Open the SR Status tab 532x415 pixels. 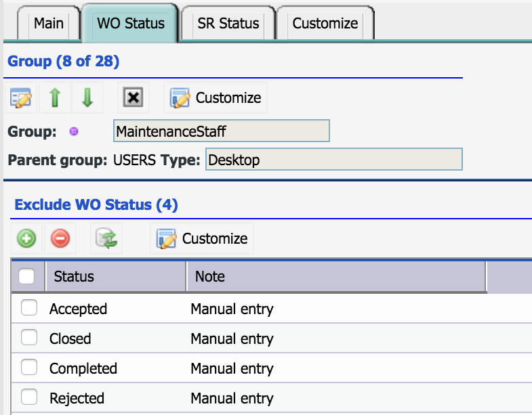pyautogui.click(x=228, y=24)
